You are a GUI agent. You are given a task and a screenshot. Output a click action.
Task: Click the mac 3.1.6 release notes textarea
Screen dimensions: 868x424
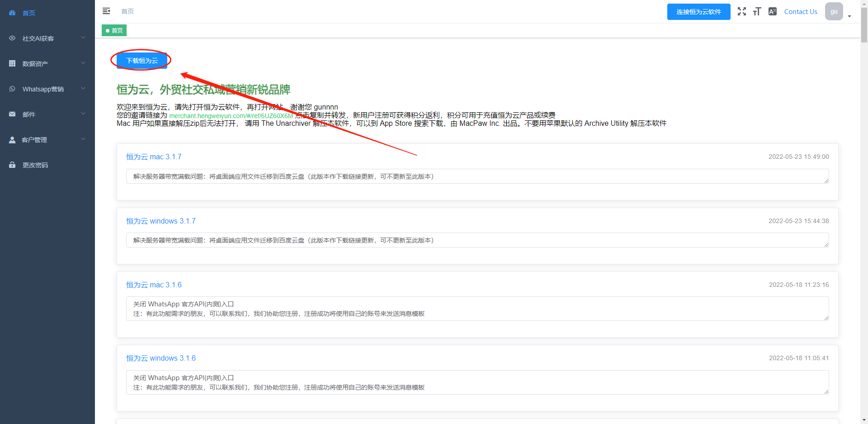(x=477, y=309)
